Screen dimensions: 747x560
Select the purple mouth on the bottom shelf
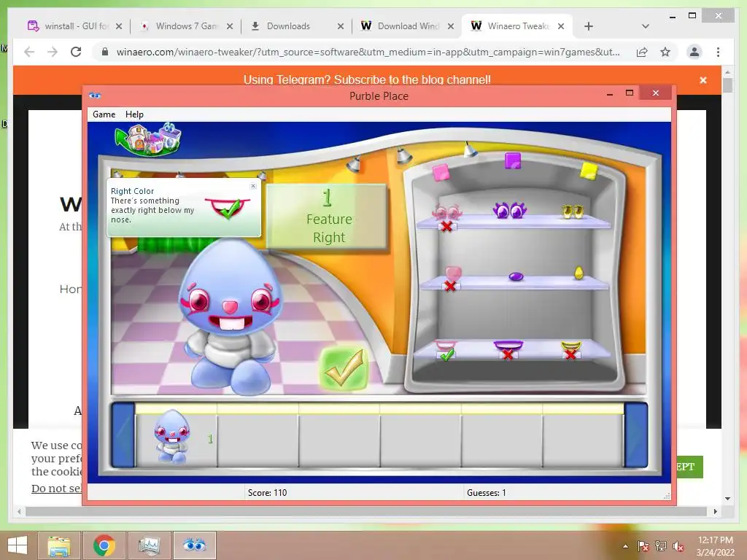pos(508,346)
